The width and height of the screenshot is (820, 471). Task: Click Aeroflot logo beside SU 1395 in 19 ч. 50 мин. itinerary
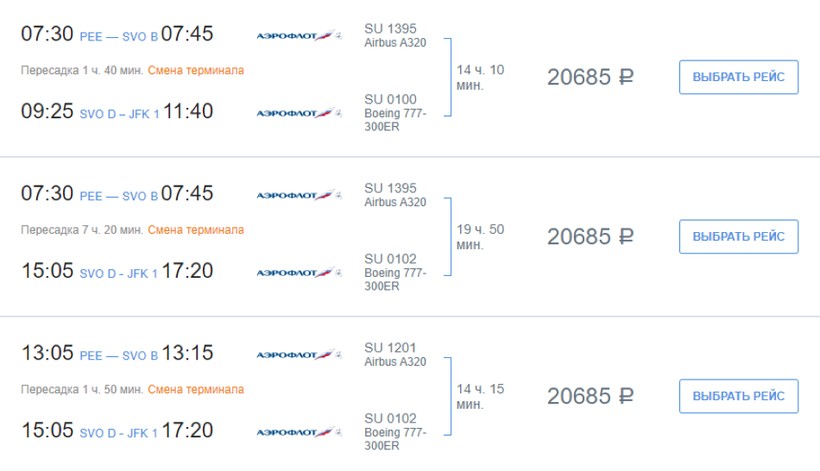[299, 195]
